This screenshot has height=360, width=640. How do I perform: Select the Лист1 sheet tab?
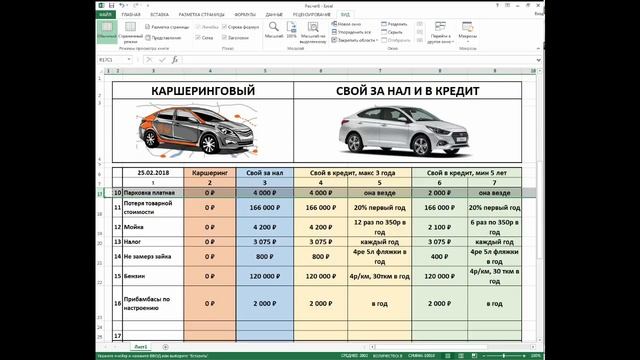click(141, 347)
